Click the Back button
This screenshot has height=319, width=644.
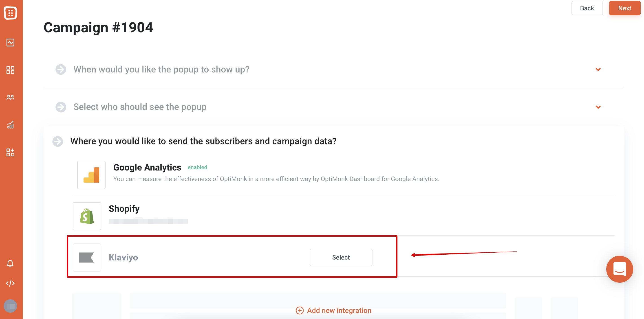pyautogui.click(x=587, y=8)
